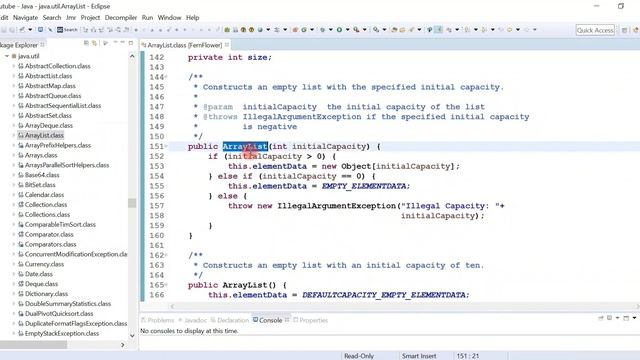
Task: Open the Back history dropdown arrow
Action: pos(518,30)
